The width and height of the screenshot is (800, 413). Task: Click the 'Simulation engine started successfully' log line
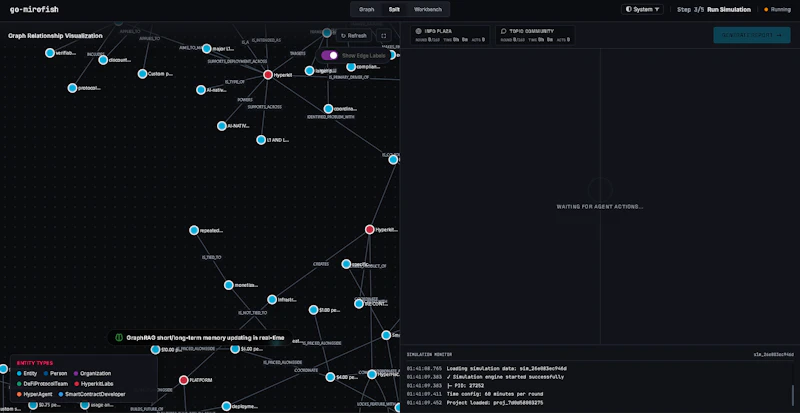[x=505, y=377]
